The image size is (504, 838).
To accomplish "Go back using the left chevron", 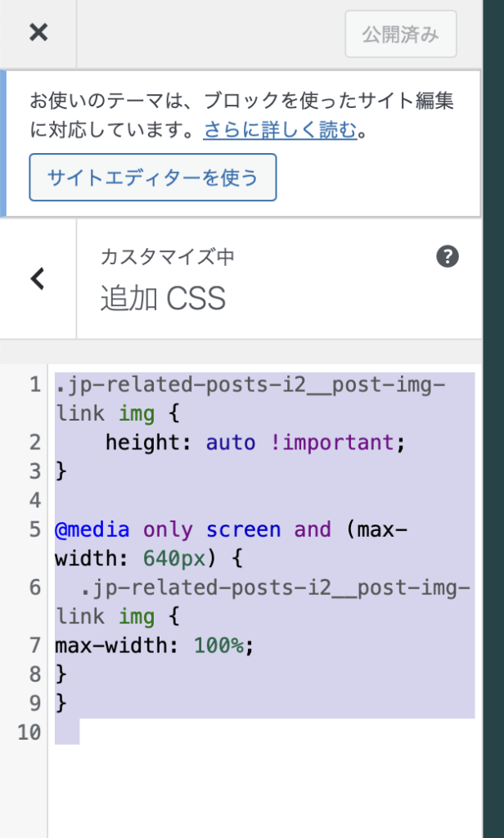I will point(38,279).
